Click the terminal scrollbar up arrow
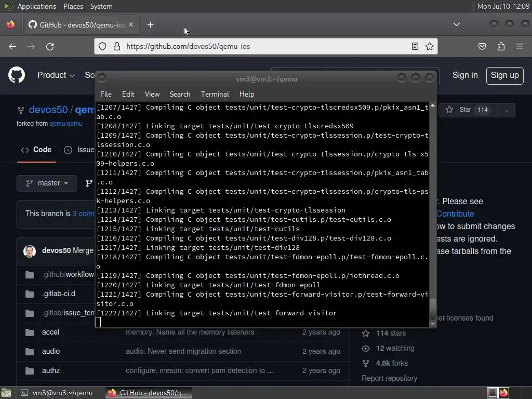The image size is (532, 399). click(x=433, y=106)
